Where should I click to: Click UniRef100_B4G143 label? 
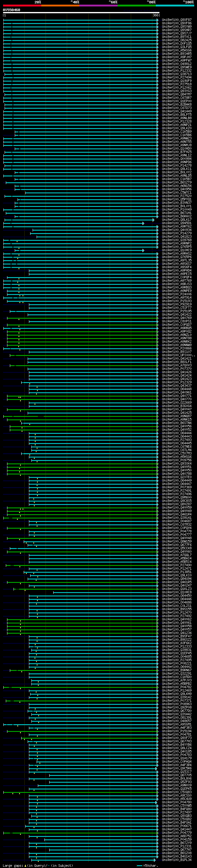(x=177, y=857)
